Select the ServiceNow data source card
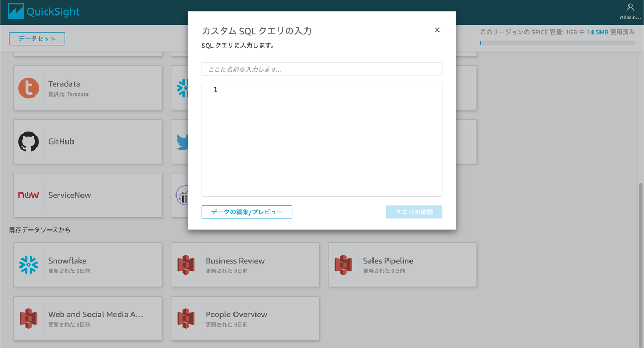The height and width of the screenshot is (348, 644). point(87,195)
